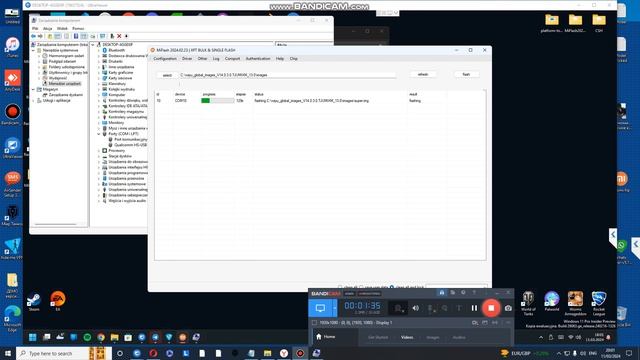Open the Bandicam recording mode dropdown arrow
The width and height of the screenshot is (640, 360).
(x=335, y=308)
